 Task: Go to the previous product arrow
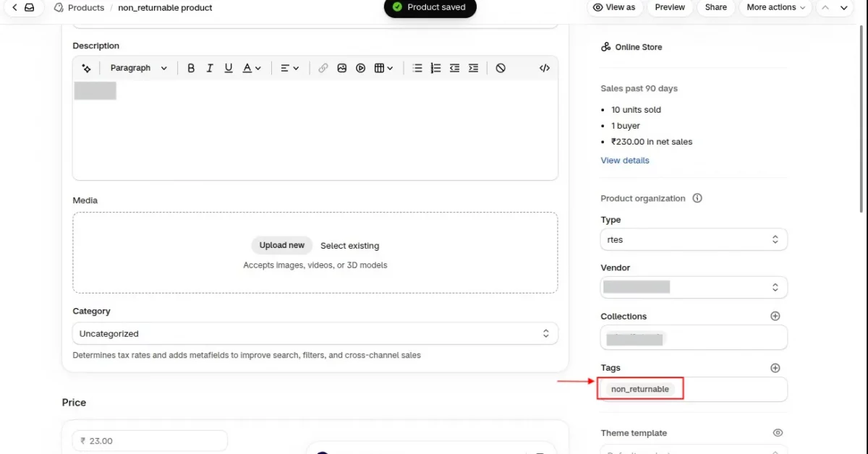tap(825, 7)
